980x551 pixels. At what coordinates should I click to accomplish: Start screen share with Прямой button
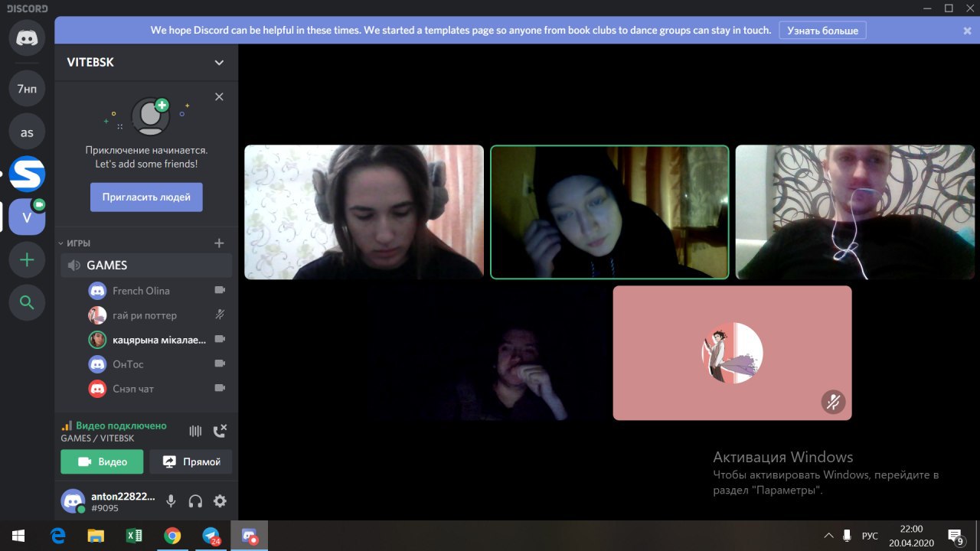click(x=191, y=461)
